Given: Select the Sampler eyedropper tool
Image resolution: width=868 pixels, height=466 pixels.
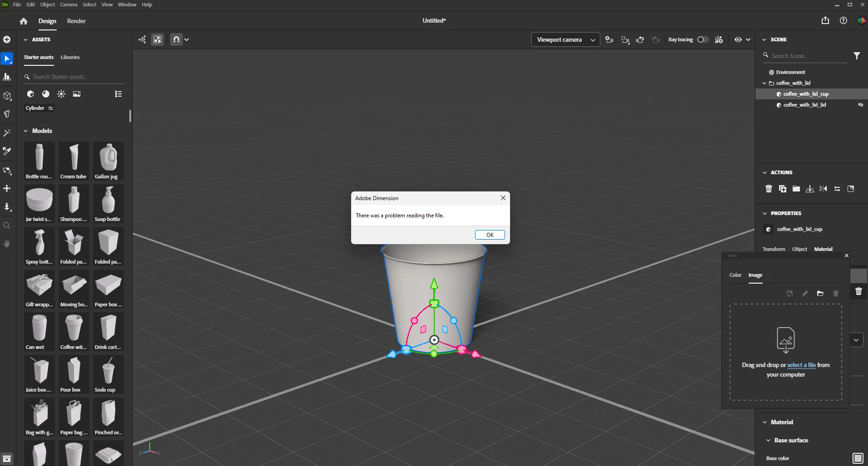Looking at the screenshot, I should [7, 151].
